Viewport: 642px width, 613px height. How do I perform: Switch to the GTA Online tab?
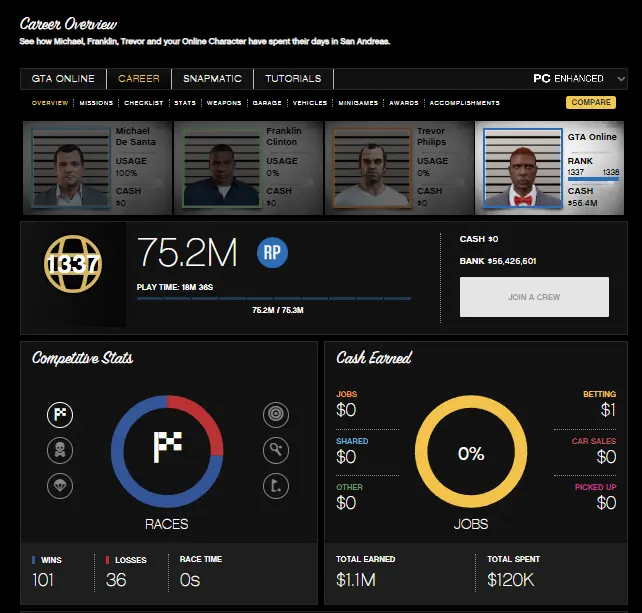click(x=63, y=79)
